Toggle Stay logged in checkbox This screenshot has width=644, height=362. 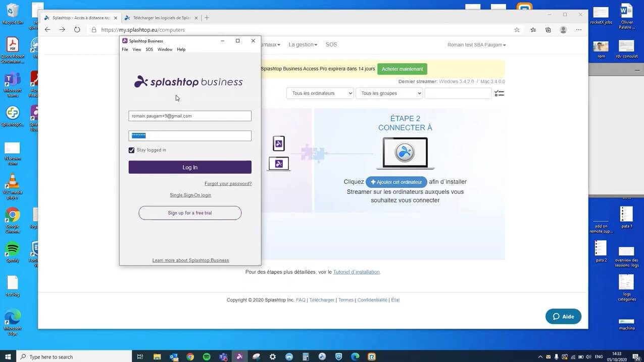(x=132, y=150)
